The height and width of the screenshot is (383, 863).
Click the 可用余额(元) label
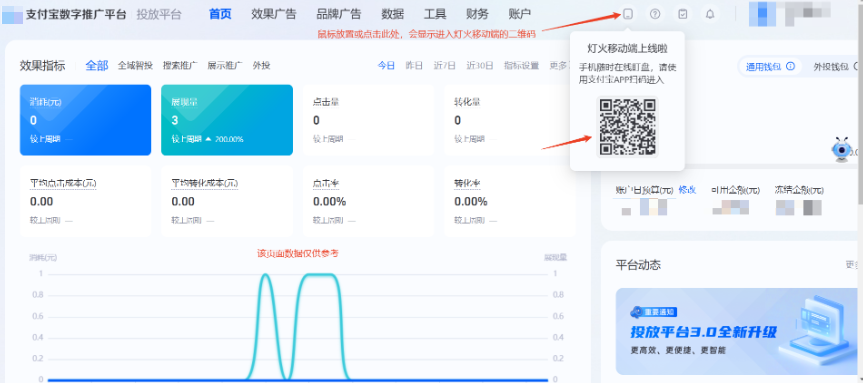tap(735, 190)
